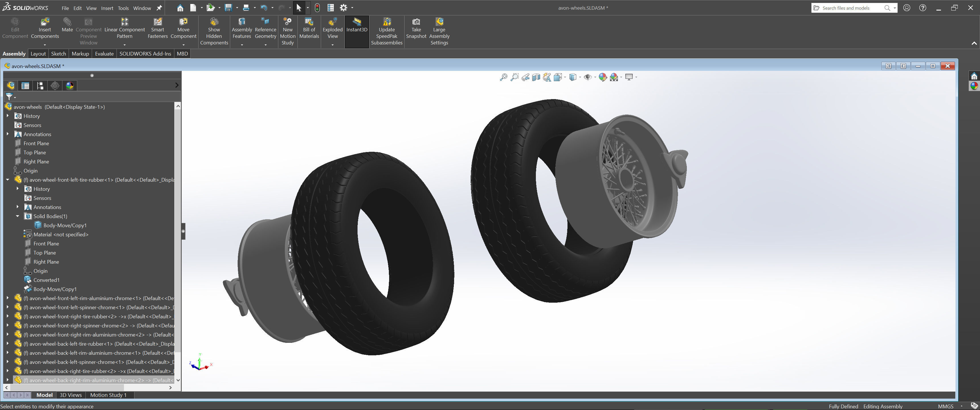Switch to the Evaluate tab
Image resolution: width=980 pixels, height=410 pixels.
coord(104,54)
